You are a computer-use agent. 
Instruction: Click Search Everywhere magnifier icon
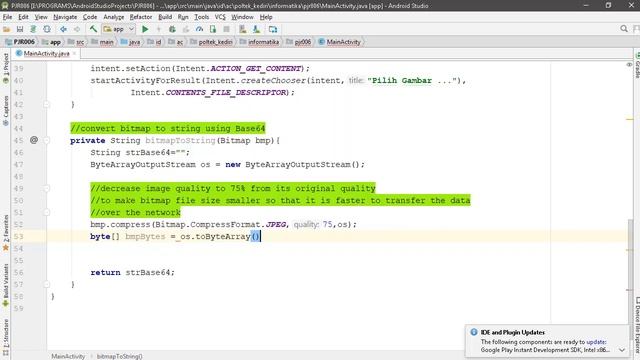[624, 29]
